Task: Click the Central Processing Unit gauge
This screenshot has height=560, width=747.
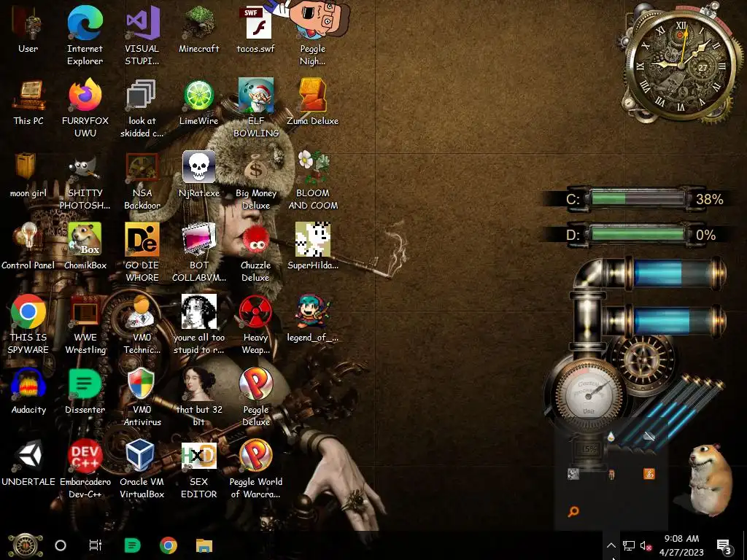Action: [589, 394]
